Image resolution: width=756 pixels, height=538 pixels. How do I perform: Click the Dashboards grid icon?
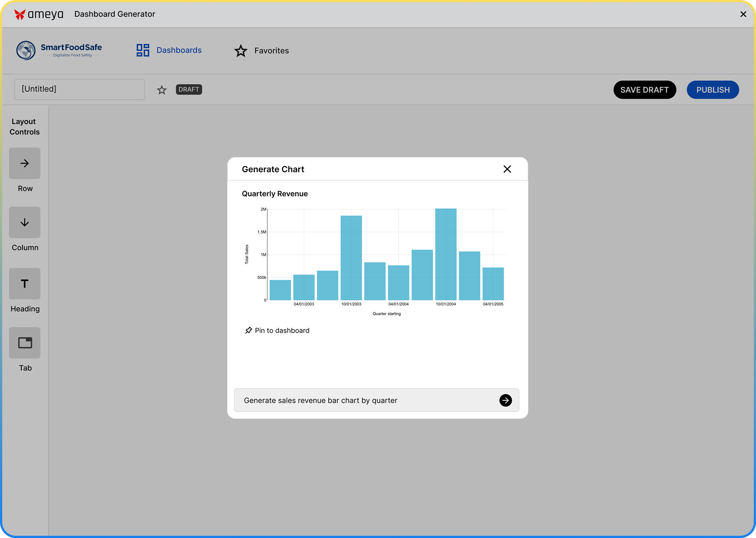click(143, 50)
